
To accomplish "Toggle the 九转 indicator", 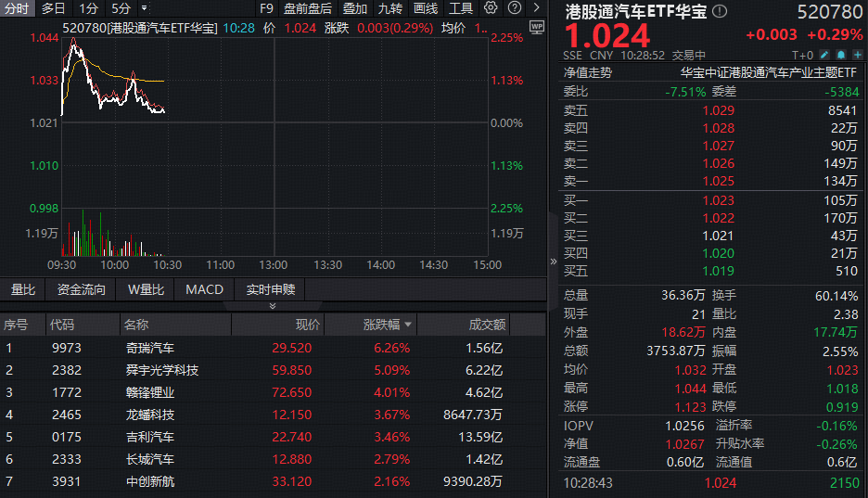I will tap(390, 8).
